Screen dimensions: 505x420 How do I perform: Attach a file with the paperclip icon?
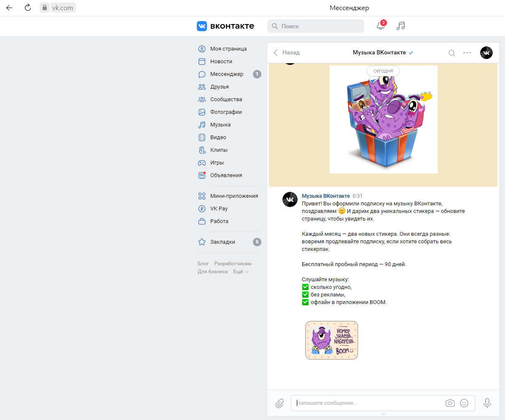click(279, 403)
